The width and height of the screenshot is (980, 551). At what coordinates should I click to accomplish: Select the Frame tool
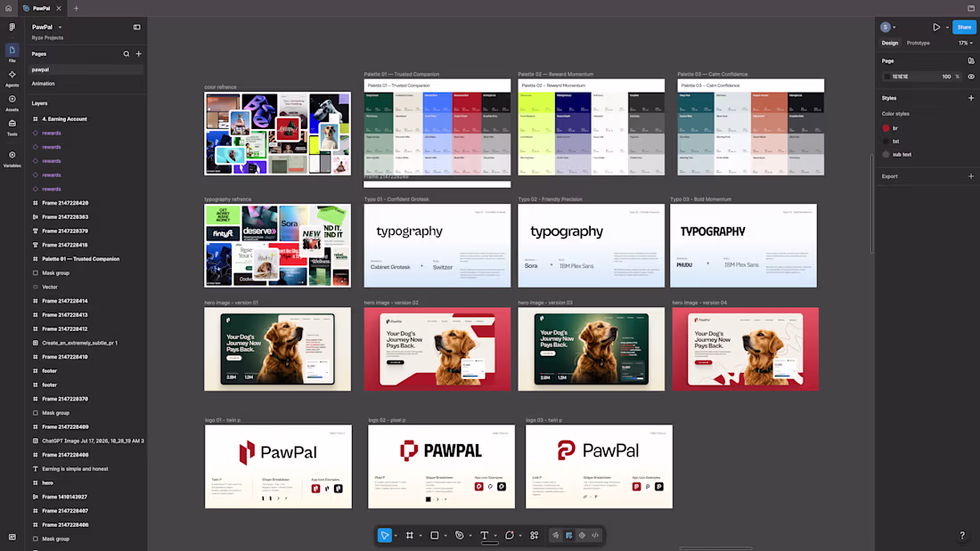pos(410,535)
